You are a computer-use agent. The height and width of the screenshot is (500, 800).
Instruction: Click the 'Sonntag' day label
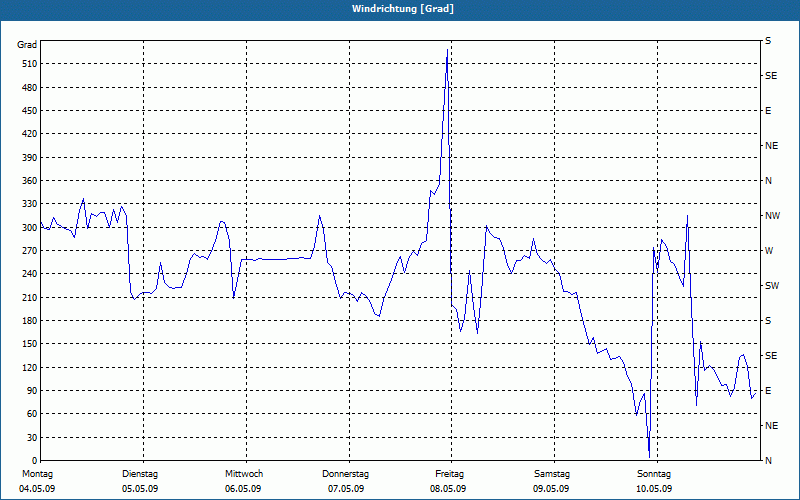click(x=654, y=474)
